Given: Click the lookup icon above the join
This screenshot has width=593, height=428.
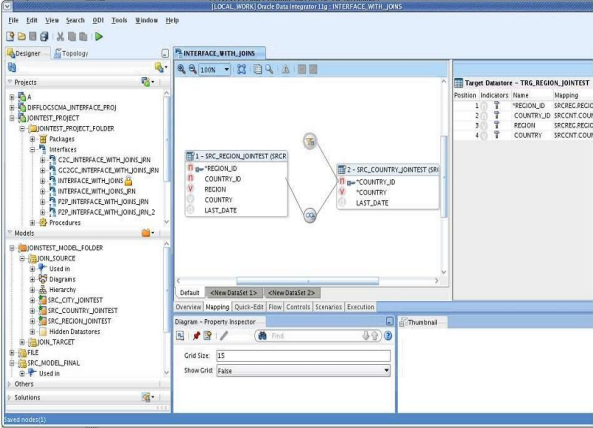Looking at the screenshot, I should coord(310,141).
